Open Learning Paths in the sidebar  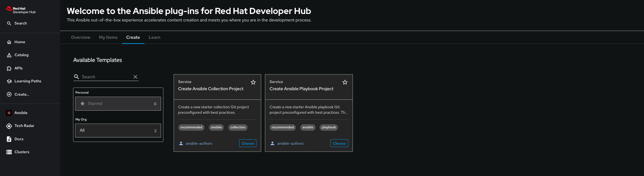[x=28, y=81]
